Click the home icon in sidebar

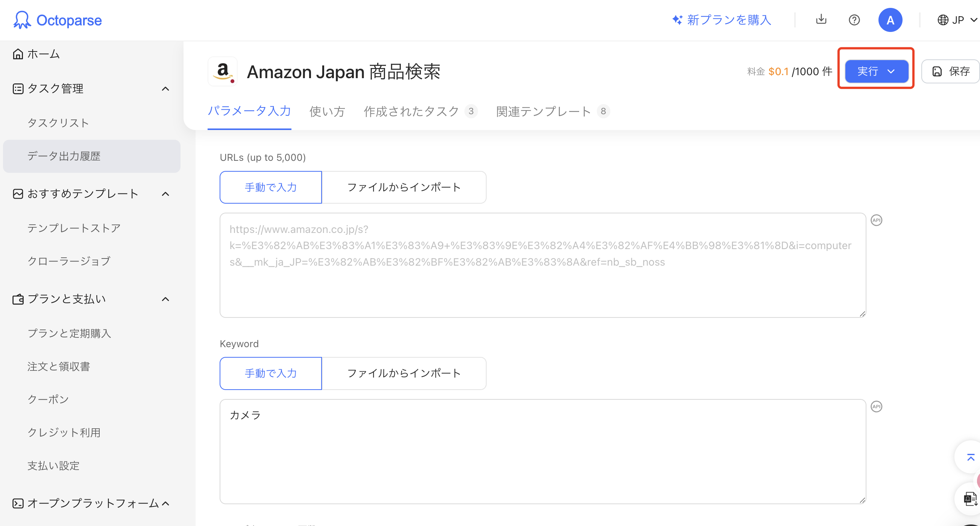[x=18, y=54]
